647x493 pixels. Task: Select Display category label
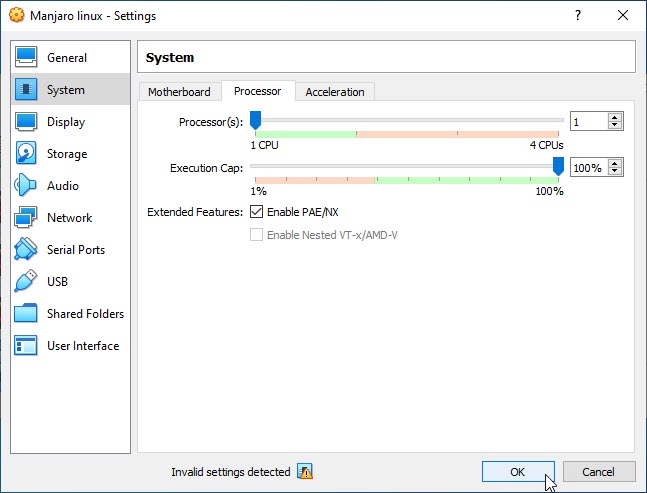pos(66,122)
